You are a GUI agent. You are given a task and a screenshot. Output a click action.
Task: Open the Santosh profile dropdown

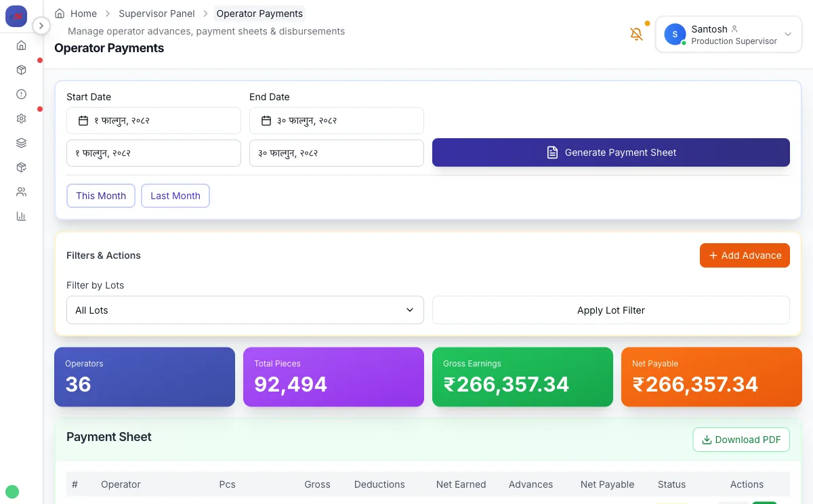(728, 34)
